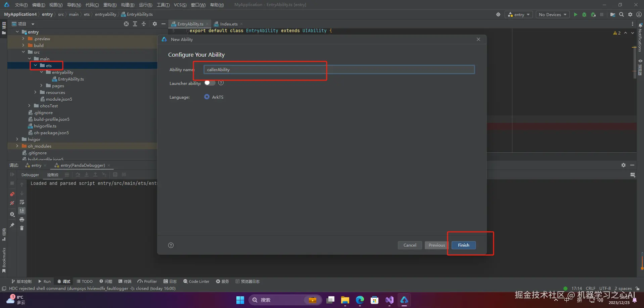Click Resume Program icon in debug panel
Viewport: 644px width, 308px height.
pyautogui.click(x=12, y=174)
